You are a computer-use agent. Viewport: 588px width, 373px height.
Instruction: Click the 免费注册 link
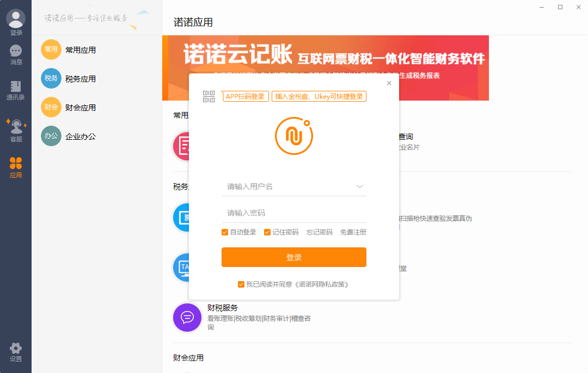[x=353, y=232]
